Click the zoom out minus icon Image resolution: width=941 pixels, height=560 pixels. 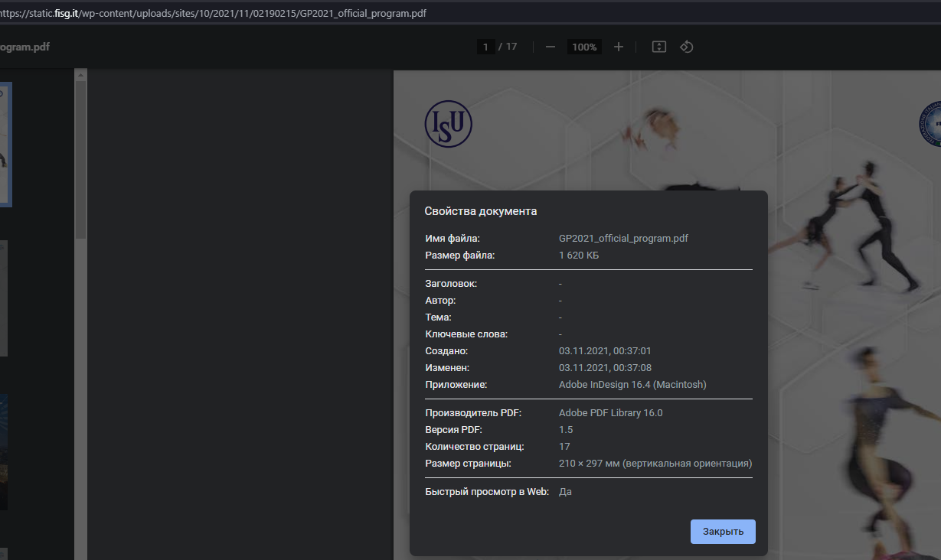(550, 47)
